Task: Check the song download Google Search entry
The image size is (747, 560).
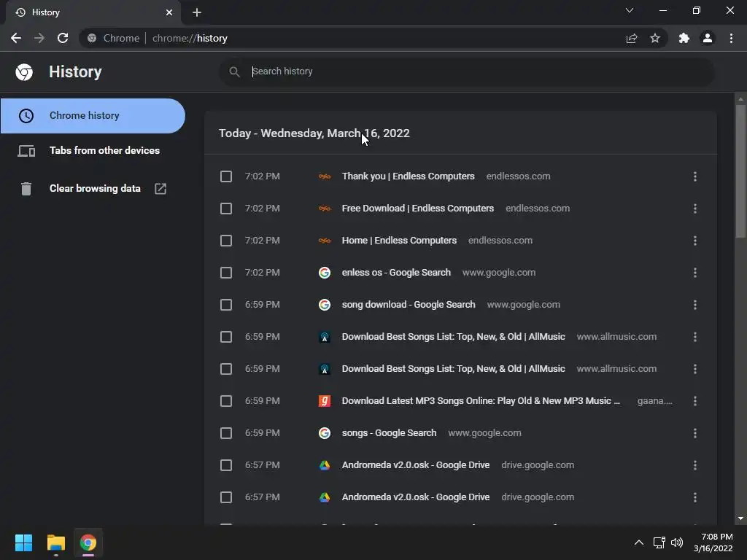Action: click(226, 305)
